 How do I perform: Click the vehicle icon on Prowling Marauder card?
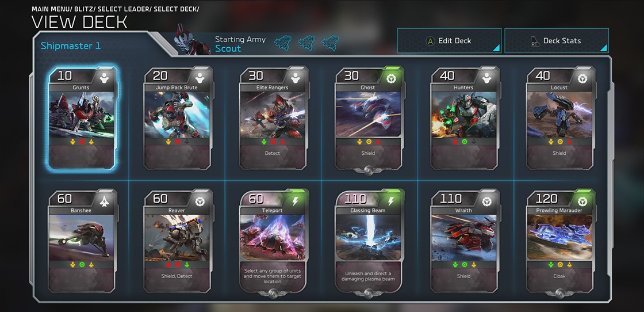coord(582,201)
